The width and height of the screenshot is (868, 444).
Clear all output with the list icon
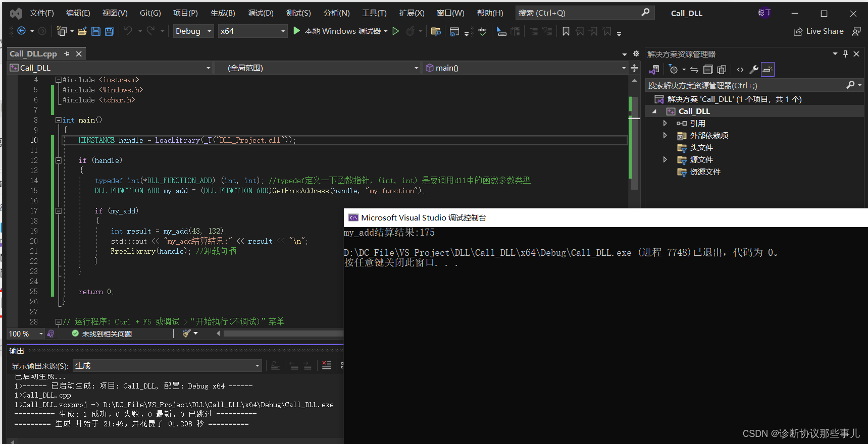pyautogui.click(x=327, y=365)
